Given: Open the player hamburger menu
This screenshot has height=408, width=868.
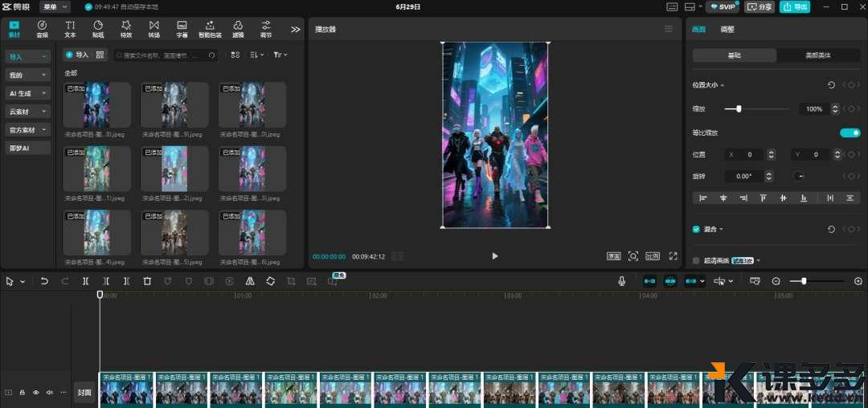Looking at the screenshot, I should (669, 29).
